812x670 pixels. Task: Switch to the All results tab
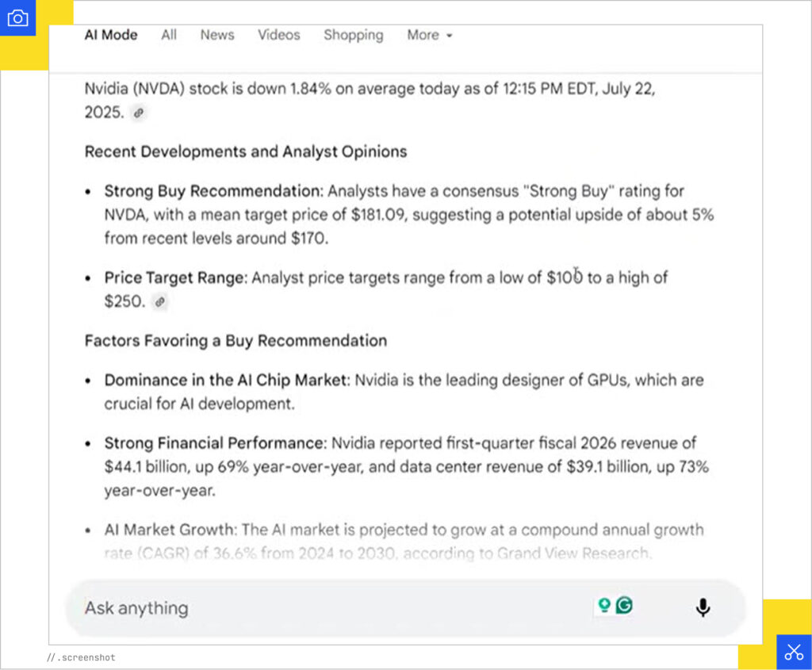(x=168, y=35)
